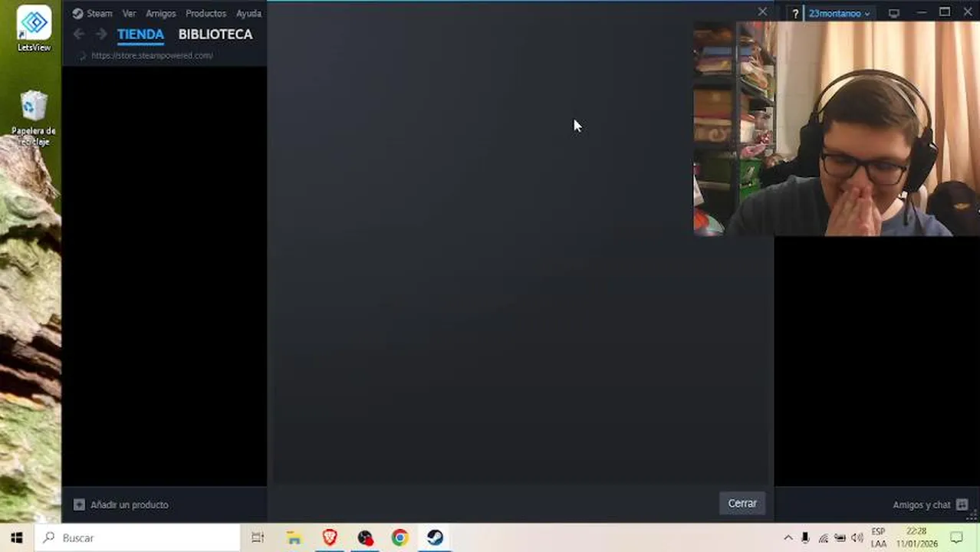Open Brave browser from the taskbar

pyautogui.click(x=330, y=537)
